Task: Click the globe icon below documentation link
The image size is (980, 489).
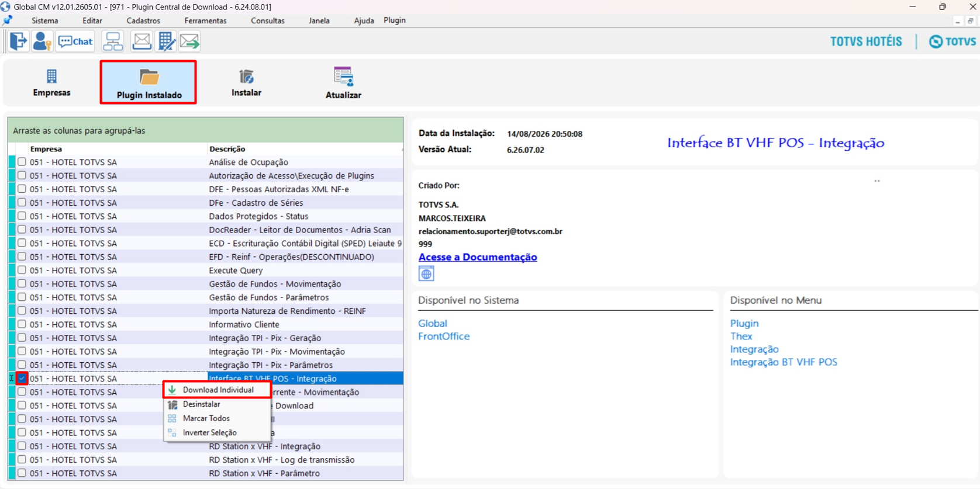Action: coord(426,273)
